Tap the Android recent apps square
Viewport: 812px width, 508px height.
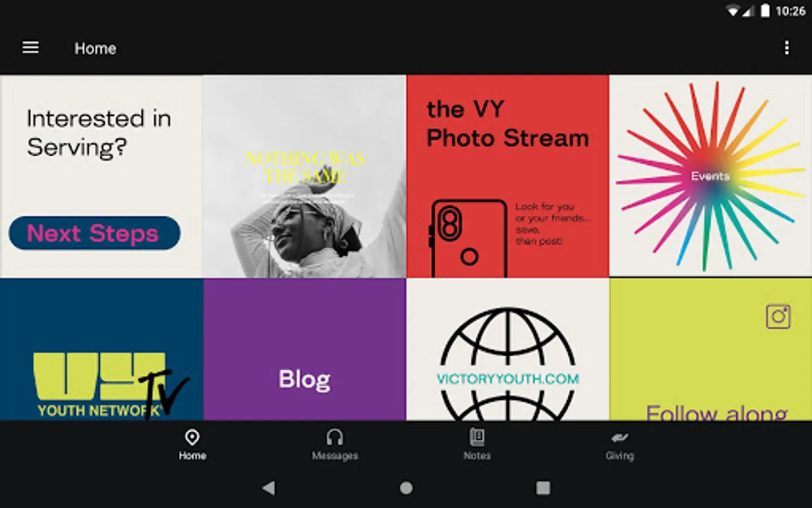[543, 488]
